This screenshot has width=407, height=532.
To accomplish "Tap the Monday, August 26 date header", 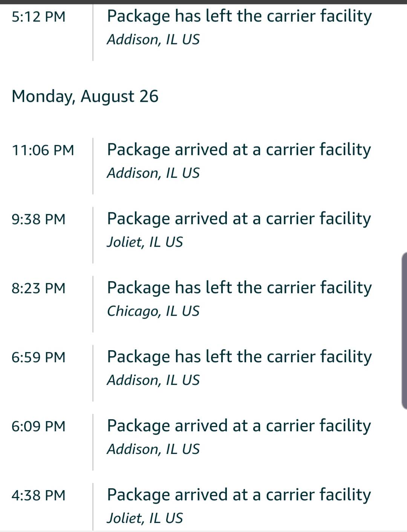I will pyautogui.click(x=85, y=96).
